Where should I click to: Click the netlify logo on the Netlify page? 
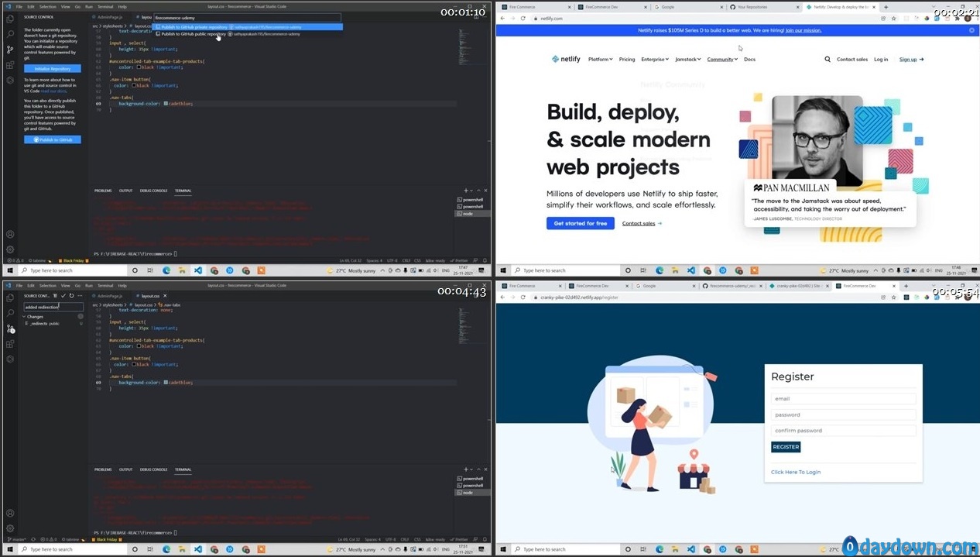tap(566, 59)
